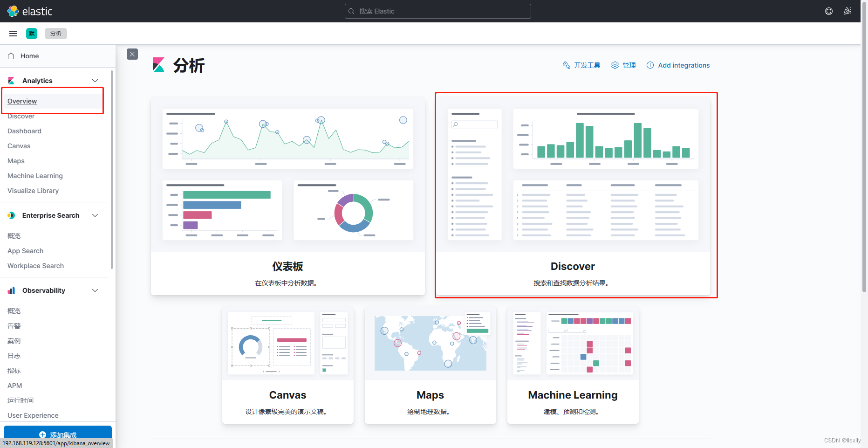This screenshot has width=868, height=448.
Task: Collapse the Observability section chevron
Action: [95, 290]
